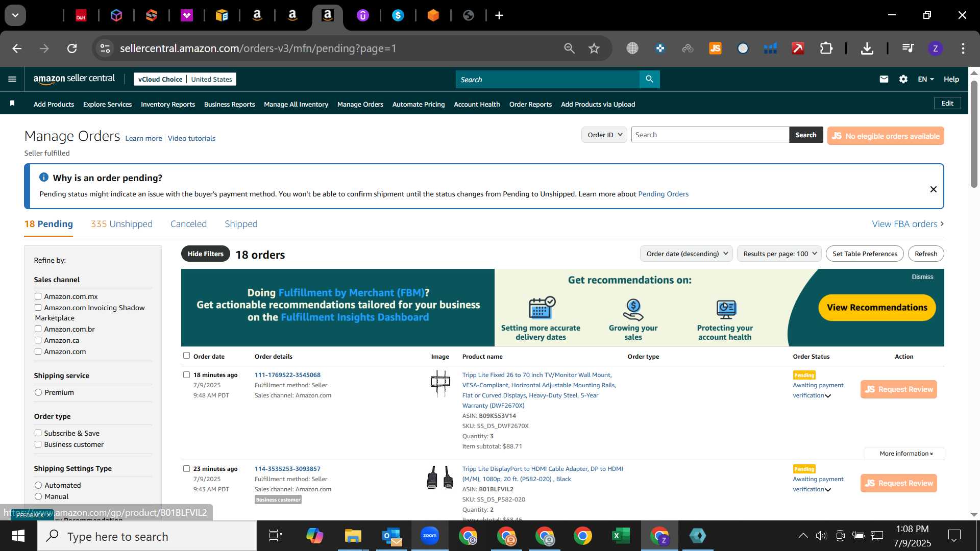
Task: Open Business Reports in nav bar
Action: point(229,104)
